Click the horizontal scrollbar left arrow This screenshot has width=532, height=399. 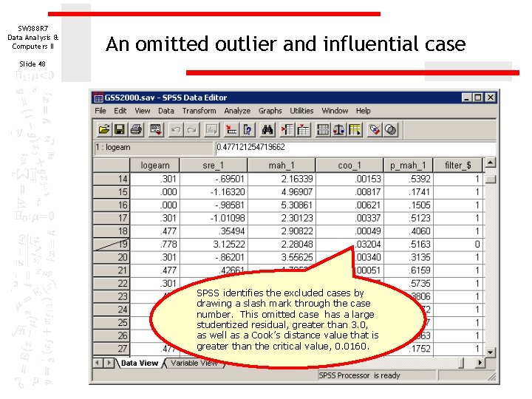tap(98, 363)
